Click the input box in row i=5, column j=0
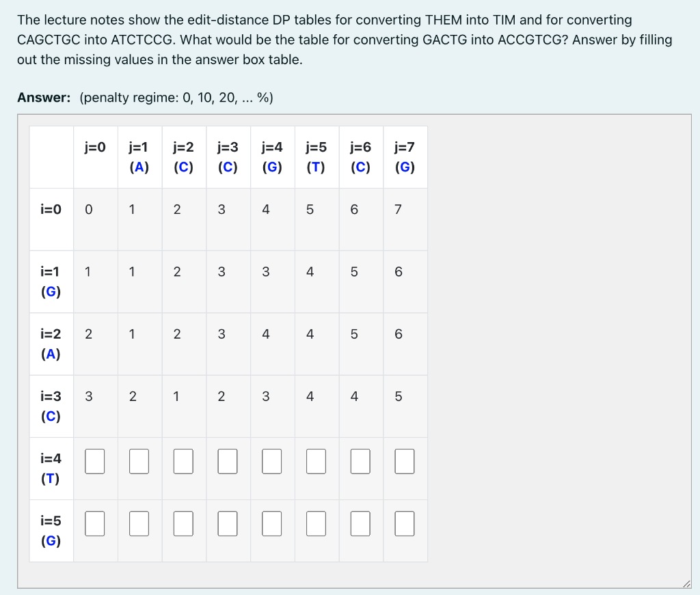Image resolution: width=700 pixels, height=595 pixels. pyautogui.click(x=94, y=523)
